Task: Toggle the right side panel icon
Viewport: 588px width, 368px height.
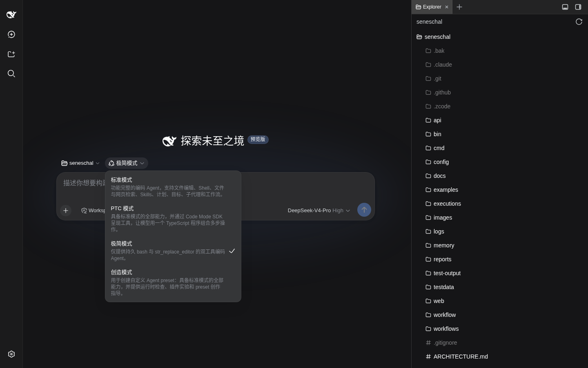Action: click(578, 7)
